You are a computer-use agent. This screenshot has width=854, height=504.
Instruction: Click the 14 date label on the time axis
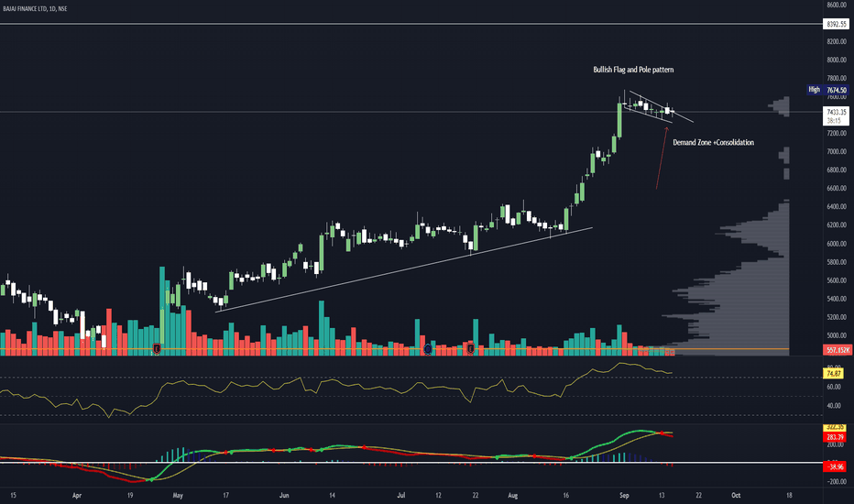332,496
